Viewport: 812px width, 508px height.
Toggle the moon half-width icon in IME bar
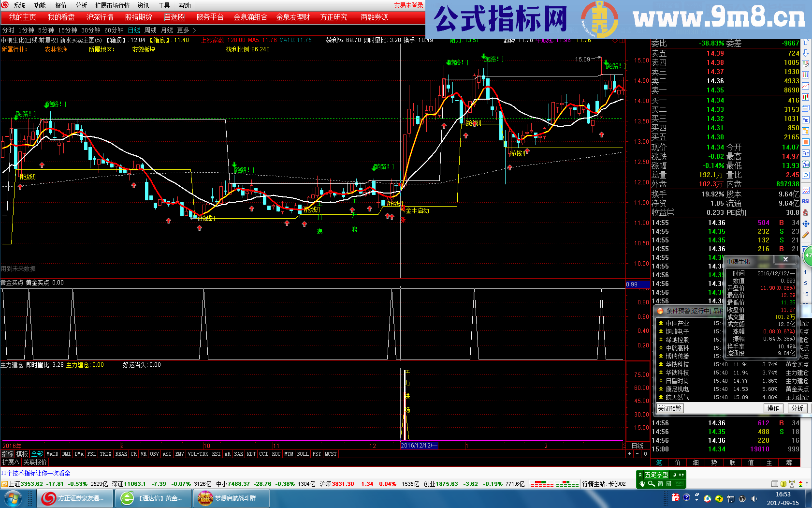click(675, 475)
